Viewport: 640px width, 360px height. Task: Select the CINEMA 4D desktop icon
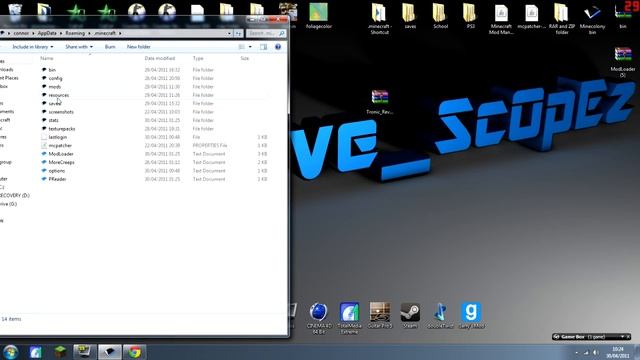coord(319,318)
